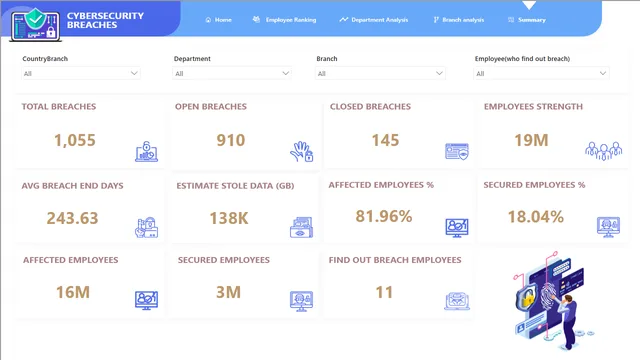640x360 pixels.
Task: Open the Department dropdown
Action: (x=232, y=73)
